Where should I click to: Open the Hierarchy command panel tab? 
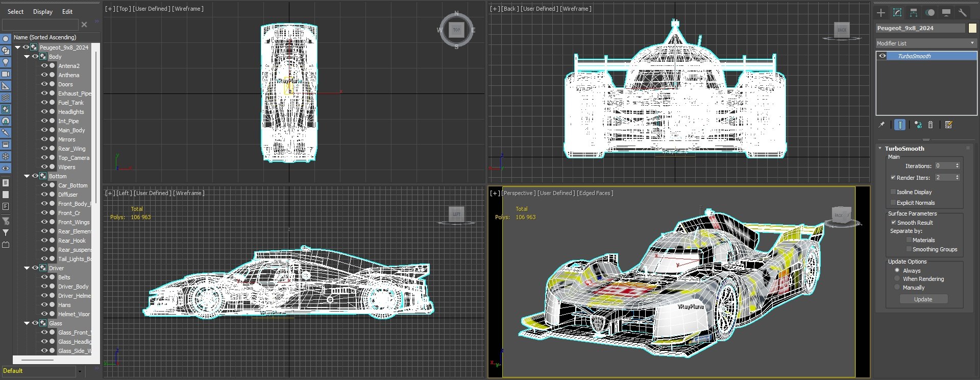click(914, 13)
